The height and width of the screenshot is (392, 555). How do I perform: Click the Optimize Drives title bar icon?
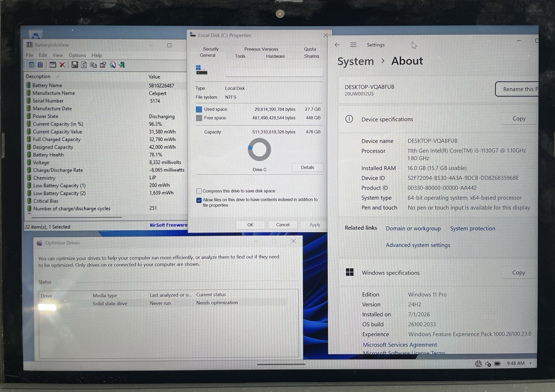pos(40,243)
